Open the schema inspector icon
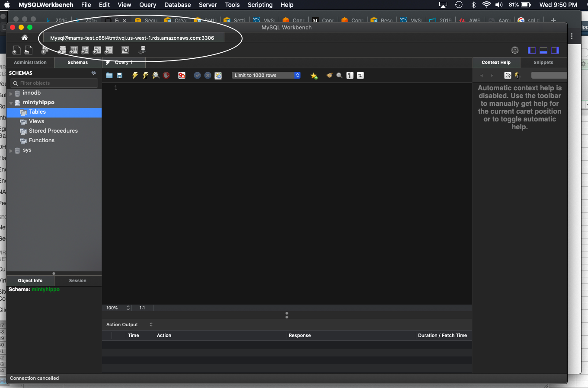The image size is (588, 388). pyautogui.click(x=45, y=50)
